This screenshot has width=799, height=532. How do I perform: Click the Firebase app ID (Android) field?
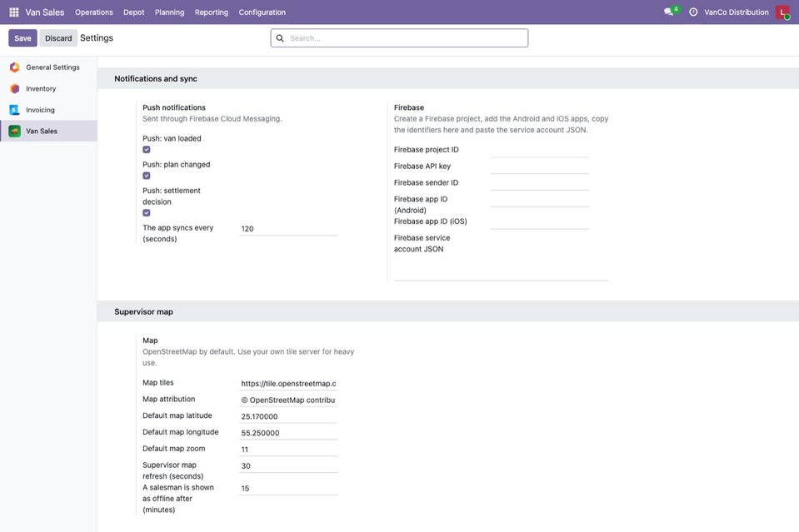click(540, 200)
